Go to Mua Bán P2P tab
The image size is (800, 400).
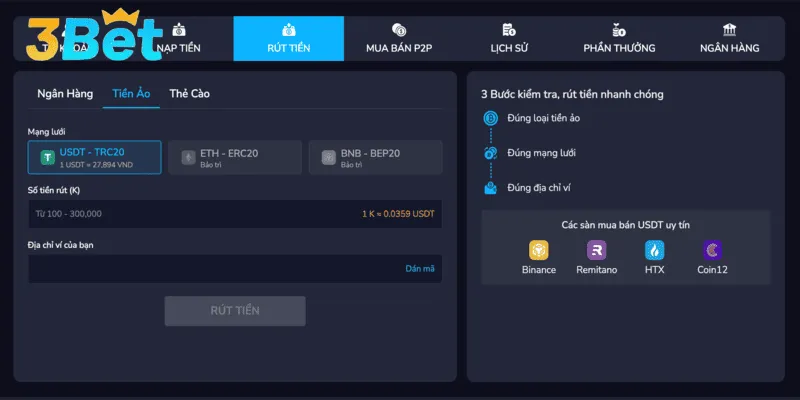click(x=399, y=39)
